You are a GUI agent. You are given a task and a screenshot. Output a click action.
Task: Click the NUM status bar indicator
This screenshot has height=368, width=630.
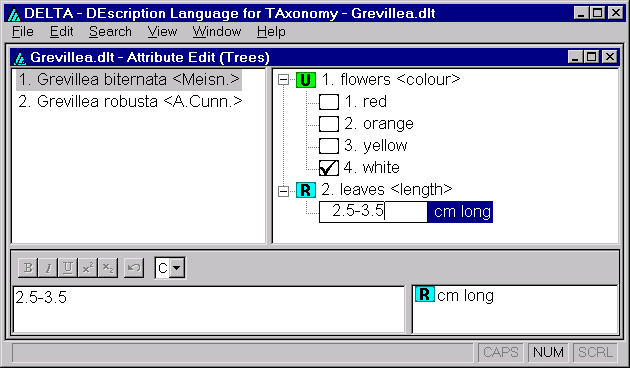548,352
